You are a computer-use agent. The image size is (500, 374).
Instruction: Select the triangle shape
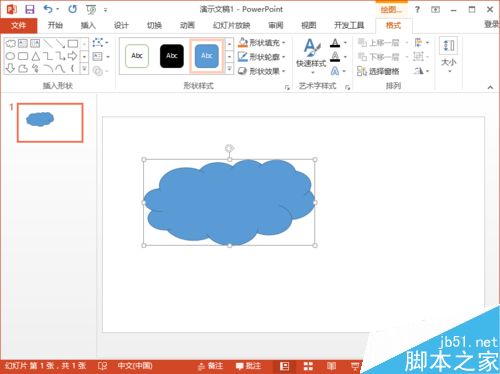tap(35, 56)
